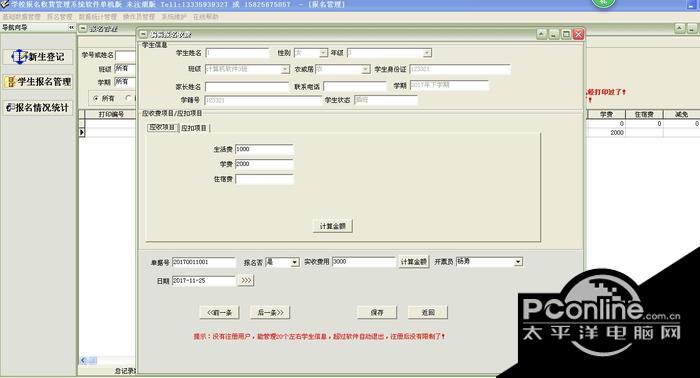
Task: Click the 打印编号 column header
Action: pos(111,114)
